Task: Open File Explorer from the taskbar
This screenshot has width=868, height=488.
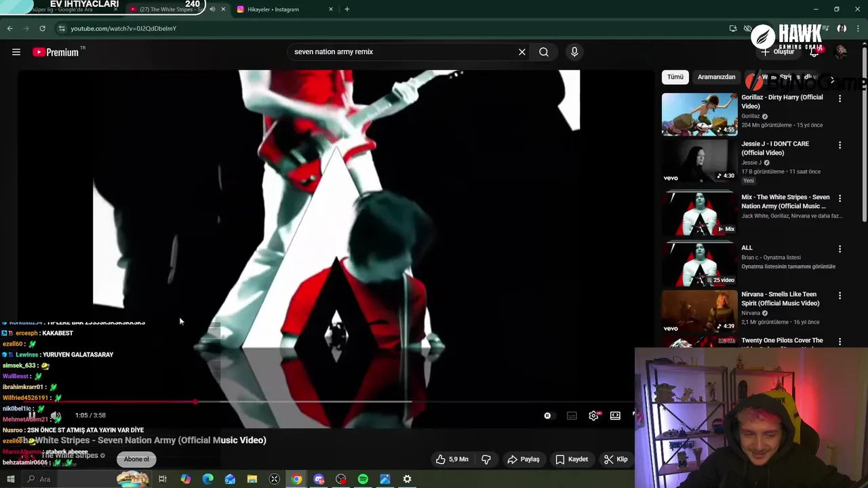Action: coord(252,479)
